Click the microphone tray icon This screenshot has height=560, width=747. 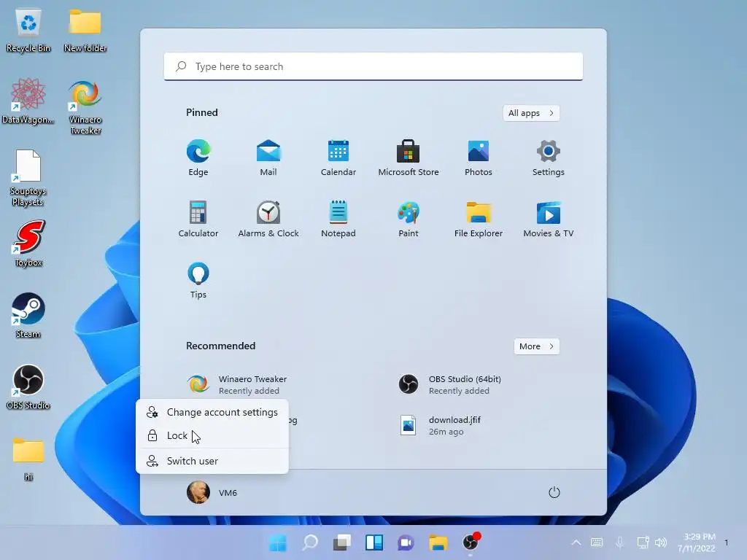tap(620, 542)
